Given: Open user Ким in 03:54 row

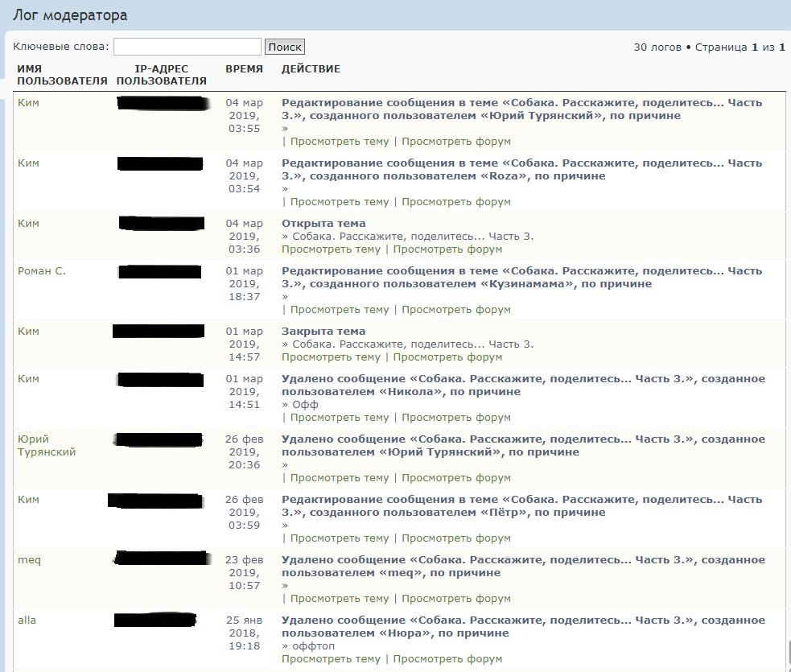Looking at the screenshot, I should (28, 163).
